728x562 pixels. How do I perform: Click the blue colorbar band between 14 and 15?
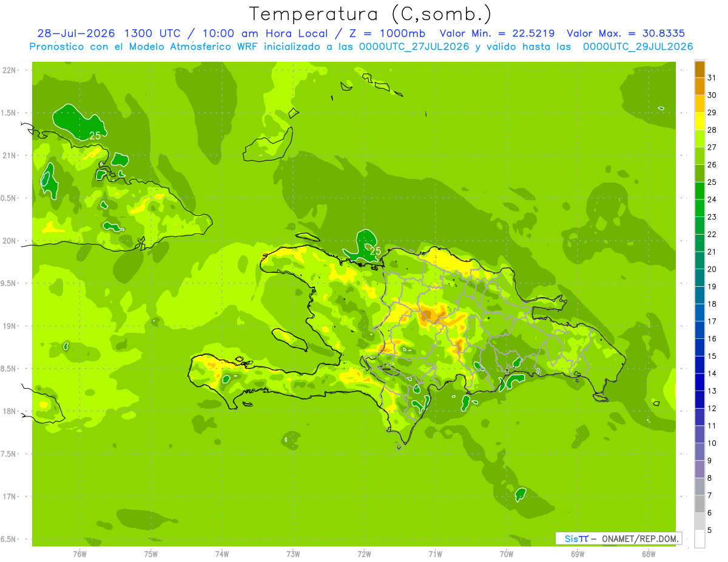(699, 365)
